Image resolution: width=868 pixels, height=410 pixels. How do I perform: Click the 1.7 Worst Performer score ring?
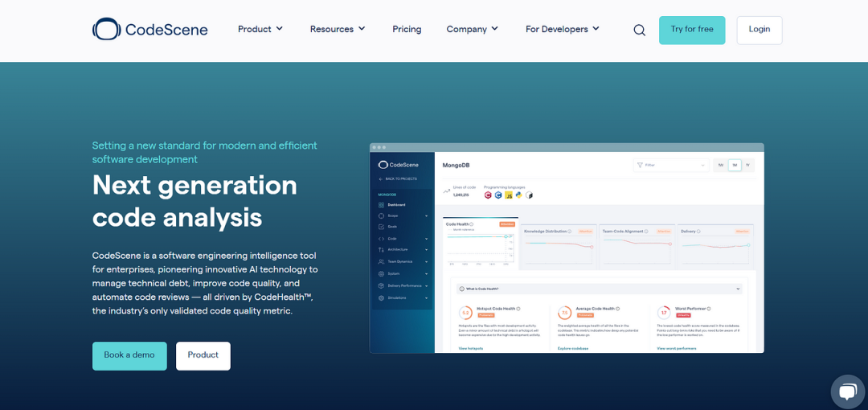click(x=664, y=313)
